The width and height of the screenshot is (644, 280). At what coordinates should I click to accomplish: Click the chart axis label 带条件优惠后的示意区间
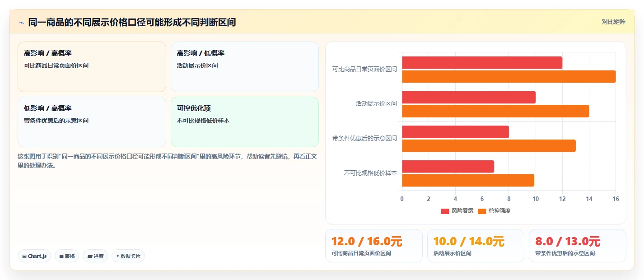[364, 139]
